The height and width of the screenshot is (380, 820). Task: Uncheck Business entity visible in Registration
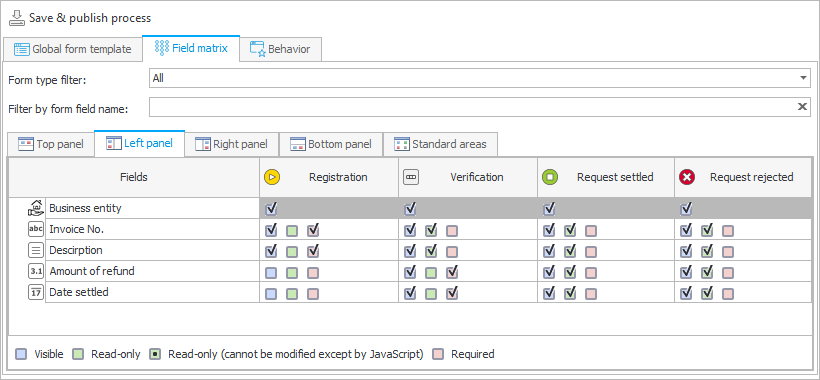(271, 209)
